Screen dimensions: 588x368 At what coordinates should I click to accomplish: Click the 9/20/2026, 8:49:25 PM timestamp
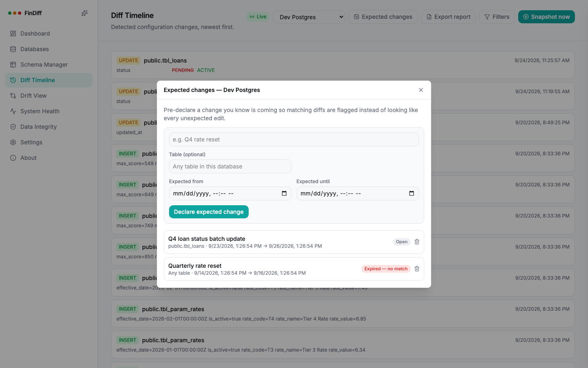542,123
